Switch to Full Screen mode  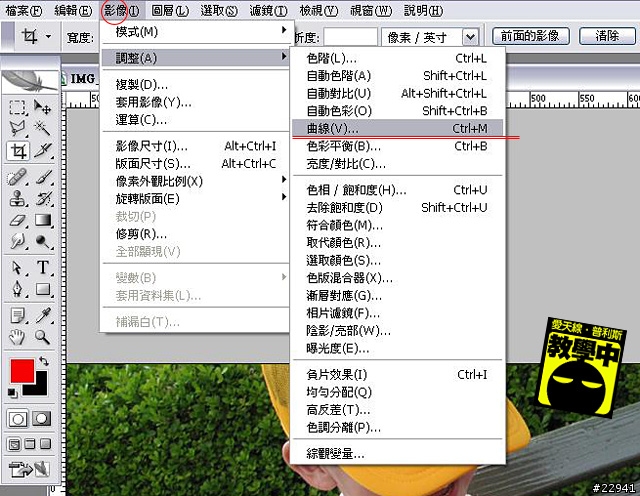[x=46, y=444]
